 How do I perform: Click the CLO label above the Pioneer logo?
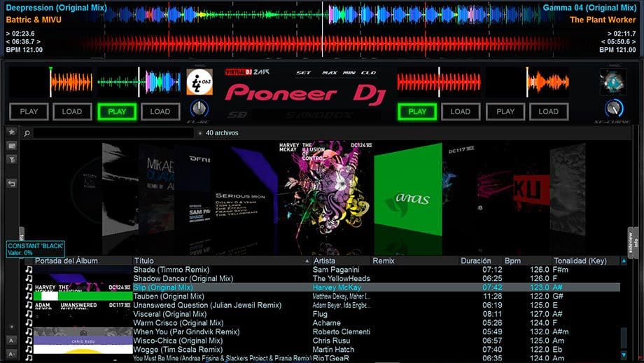pos(369,73)
